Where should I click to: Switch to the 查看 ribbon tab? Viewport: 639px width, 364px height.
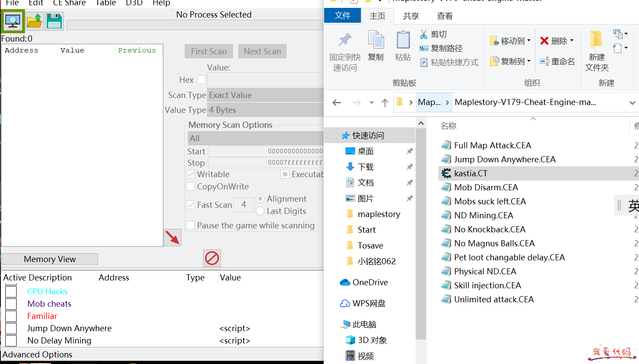coord(445,16)
